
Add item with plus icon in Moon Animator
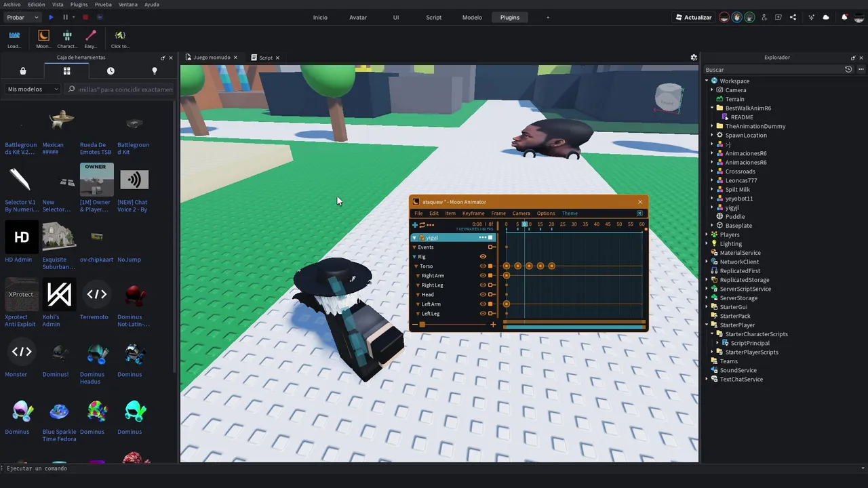pyautogui.click(x=415, y=224)
